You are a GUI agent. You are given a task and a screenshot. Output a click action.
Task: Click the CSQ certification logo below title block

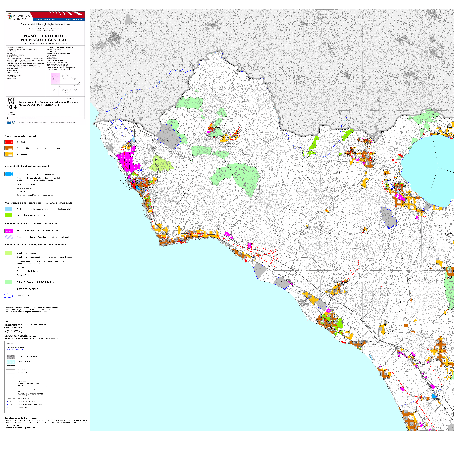click(9, 122)
